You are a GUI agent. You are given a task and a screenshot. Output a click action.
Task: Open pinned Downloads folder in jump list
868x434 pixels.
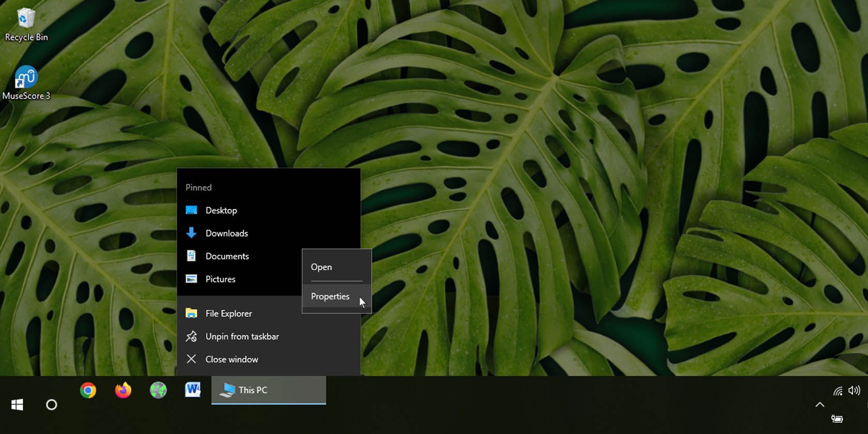pyautogui.click(x=226, y=234)
